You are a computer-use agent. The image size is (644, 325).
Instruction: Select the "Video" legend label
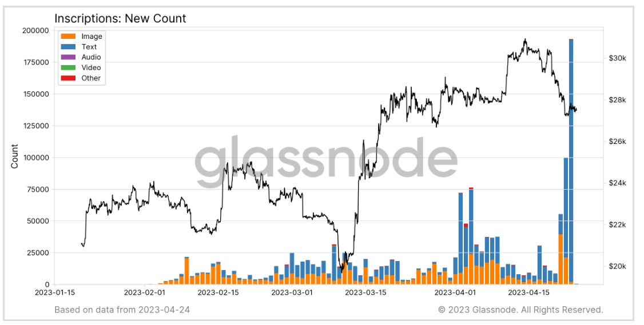(91, 68)
